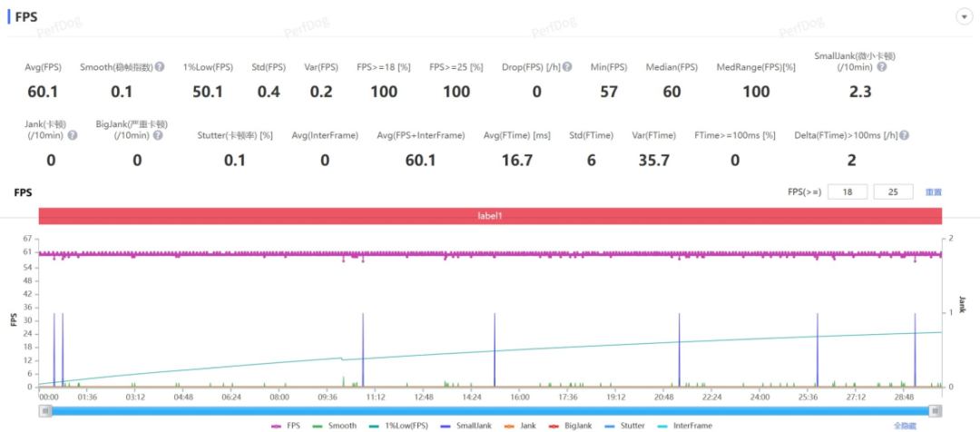Image resolution: width=980 pixels, height=432 pixels.
Task: Click the Avg(FPS+InterFrame) label
Action: click(421, 135)
